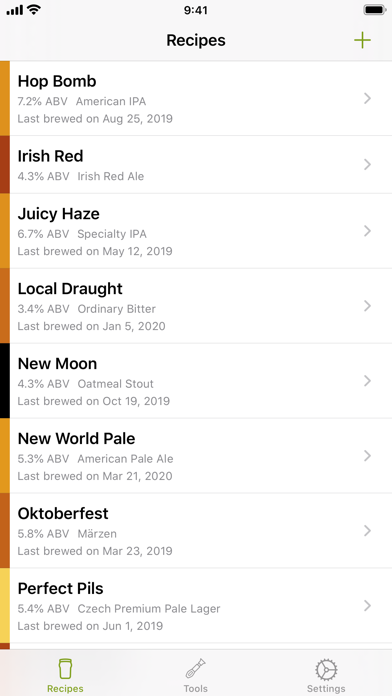
Task: Open the Settings gear icon
Action: (x=326, y=670)
